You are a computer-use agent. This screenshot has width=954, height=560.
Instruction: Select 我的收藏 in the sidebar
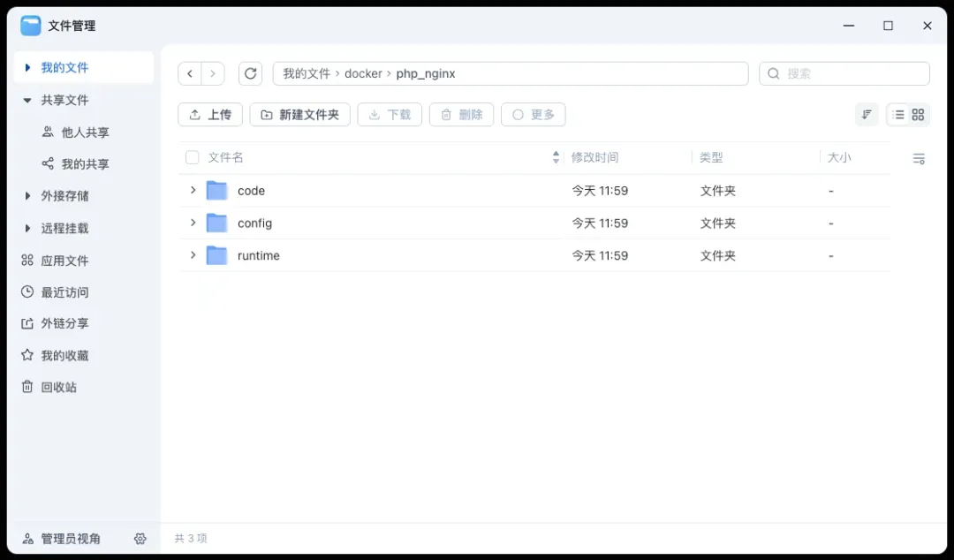64,355
